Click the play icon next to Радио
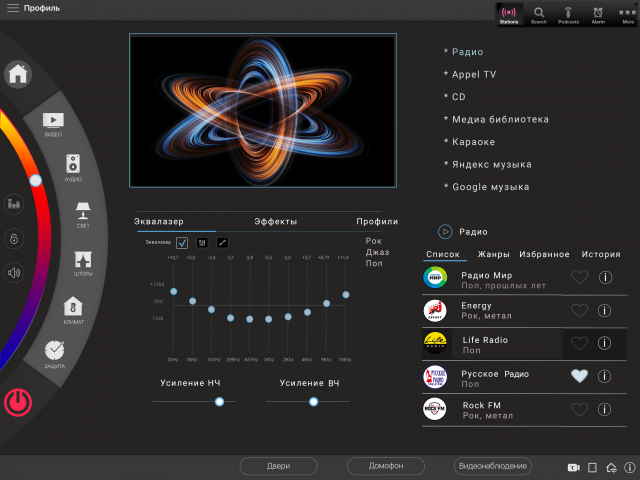 click(445, 232)
